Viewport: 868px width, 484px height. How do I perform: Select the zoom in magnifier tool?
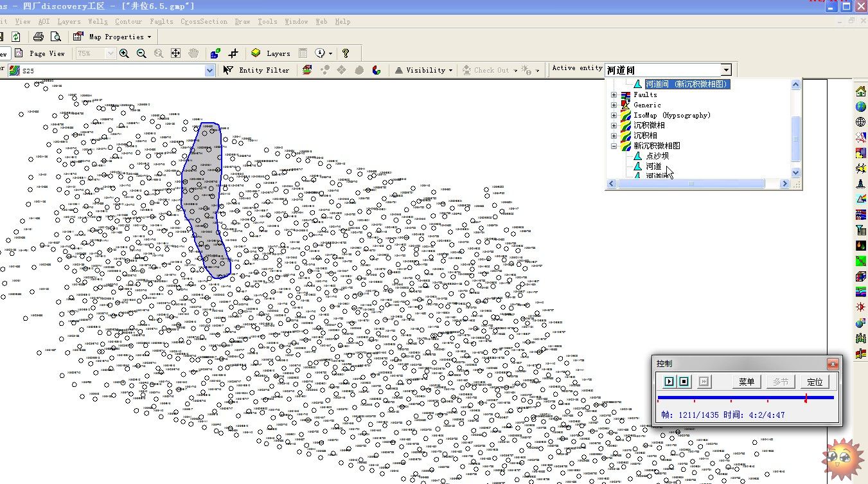coord(124,53)
